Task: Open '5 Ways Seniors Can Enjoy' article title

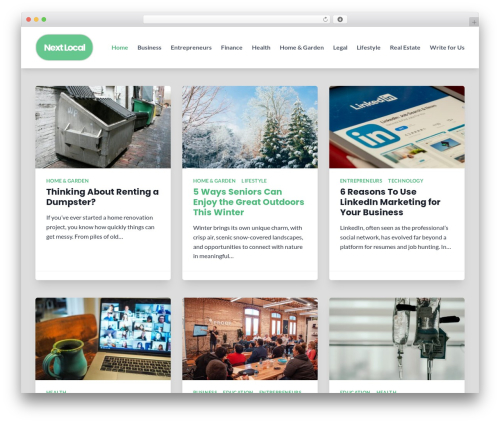Action: coord(248,202)
